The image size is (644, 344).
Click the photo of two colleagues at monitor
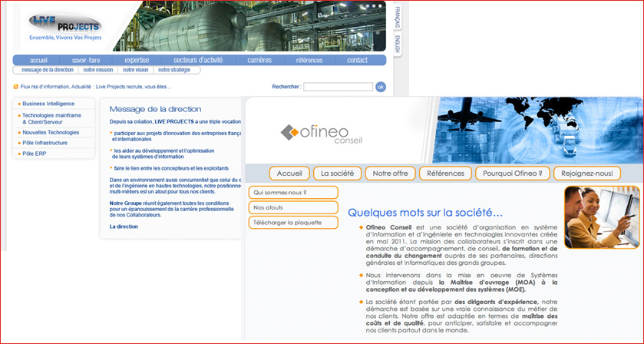[x=602, y=217]
